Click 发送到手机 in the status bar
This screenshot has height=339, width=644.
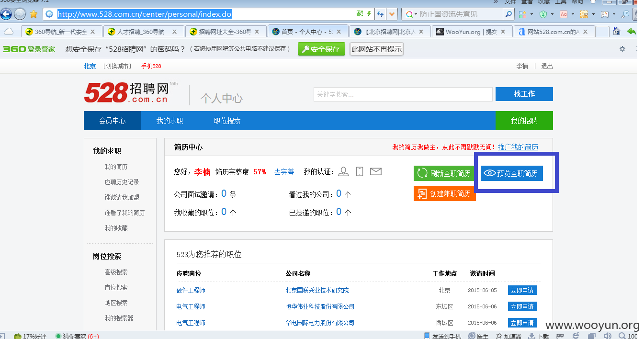(442, 336)
